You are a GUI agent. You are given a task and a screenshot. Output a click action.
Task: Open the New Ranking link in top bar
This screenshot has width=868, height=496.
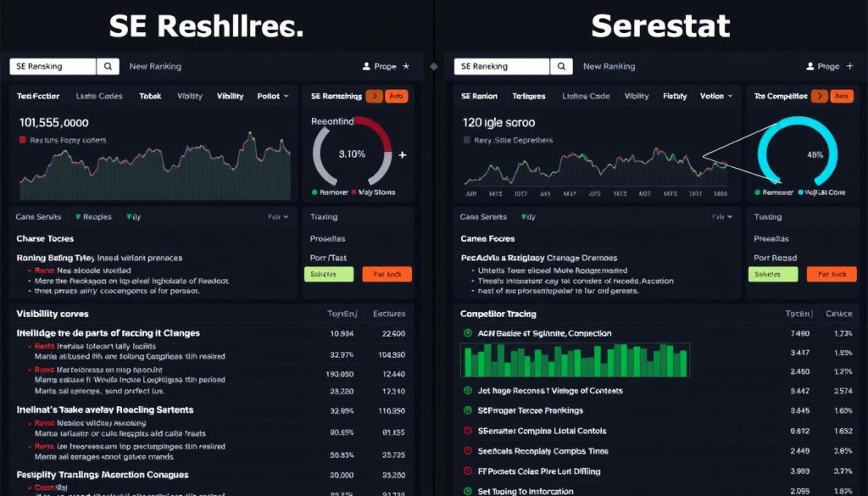point(155,66)
